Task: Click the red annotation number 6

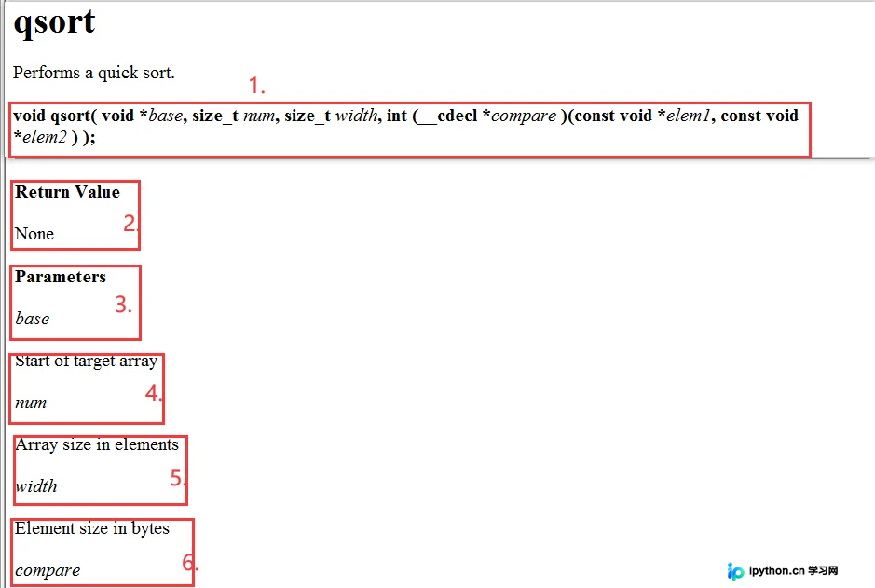Action: 190,562
